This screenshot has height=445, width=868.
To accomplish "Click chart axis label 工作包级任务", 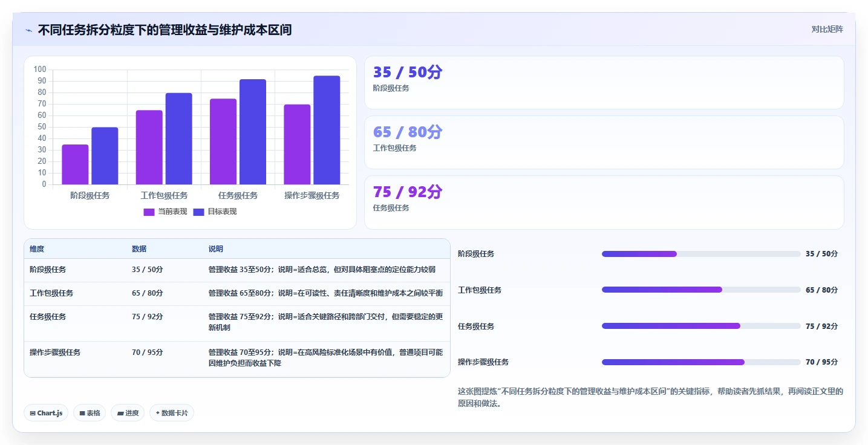I will 164,195.
